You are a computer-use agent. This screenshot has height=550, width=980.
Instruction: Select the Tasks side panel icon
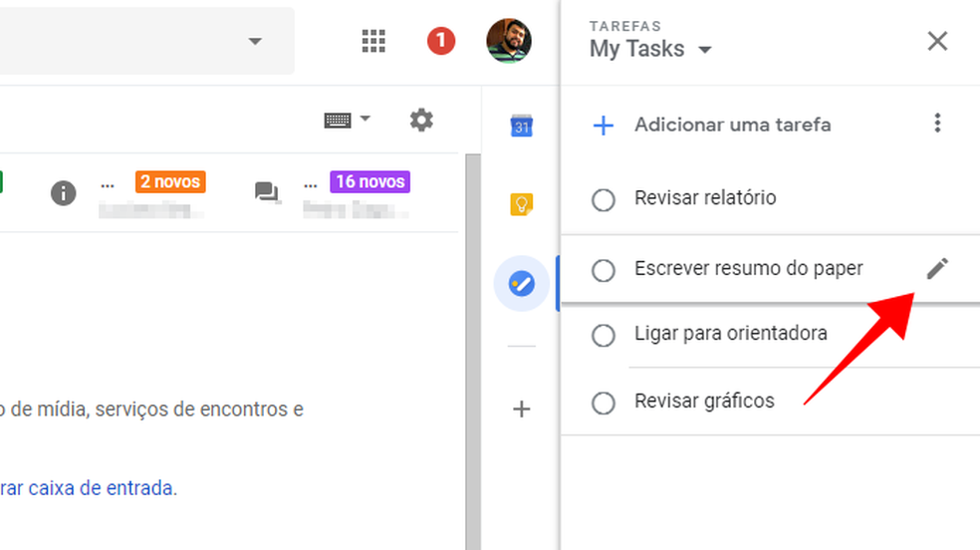coord(522,285)
